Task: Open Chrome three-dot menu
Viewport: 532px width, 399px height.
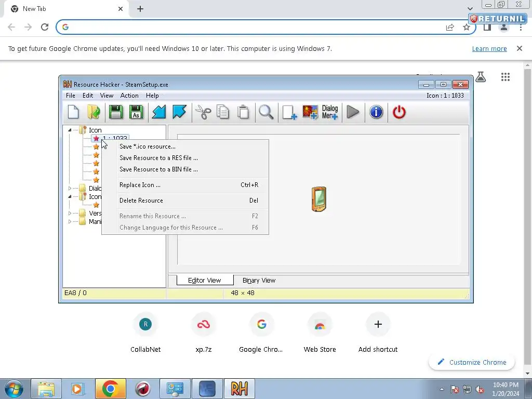Action: [521, 27]
